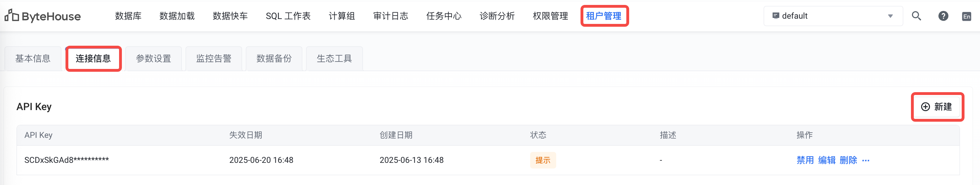Select the 连接信息 tab
Image resolution: width=980 pixels, height=185 pixels.
pos(93,58)
